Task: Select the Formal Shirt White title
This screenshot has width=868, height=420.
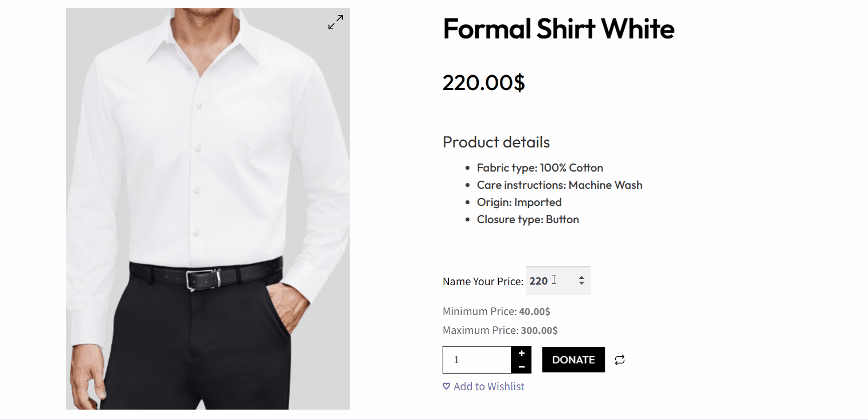Action: click(558, 28)
